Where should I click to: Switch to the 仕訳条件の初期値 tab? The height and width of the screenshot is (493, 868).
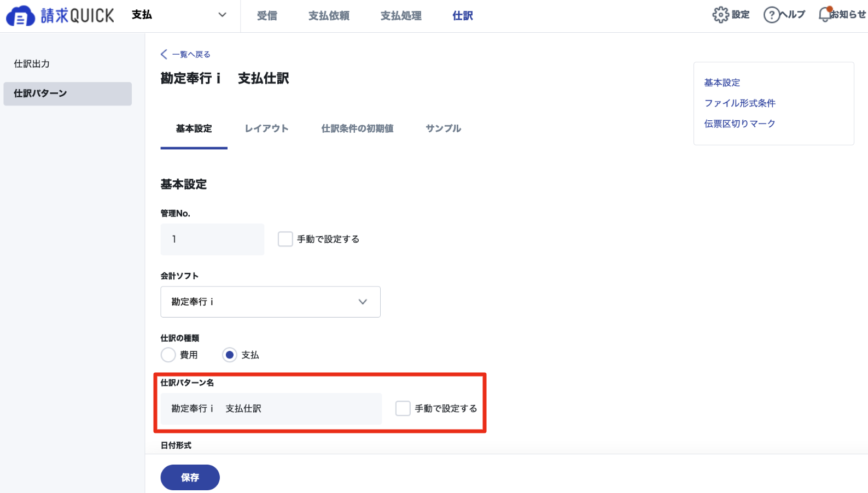pos(358,129)
